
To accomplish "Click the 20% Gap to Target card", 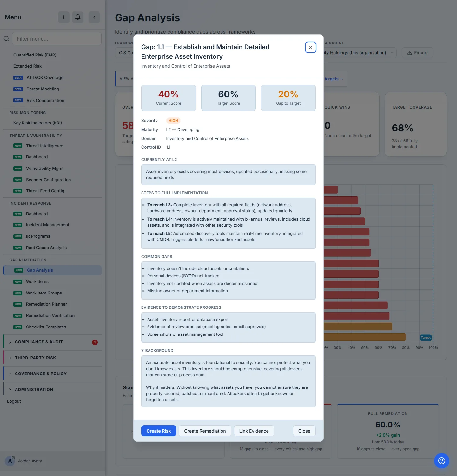I will 288,98.
